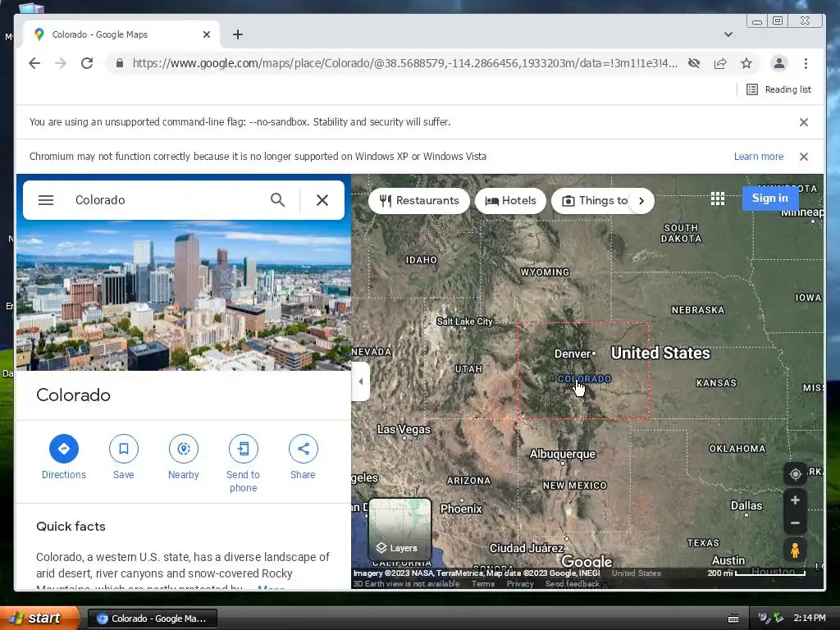Collapse the side panel arrow
The image size is (840, 630).
click(x=361, y=381)
